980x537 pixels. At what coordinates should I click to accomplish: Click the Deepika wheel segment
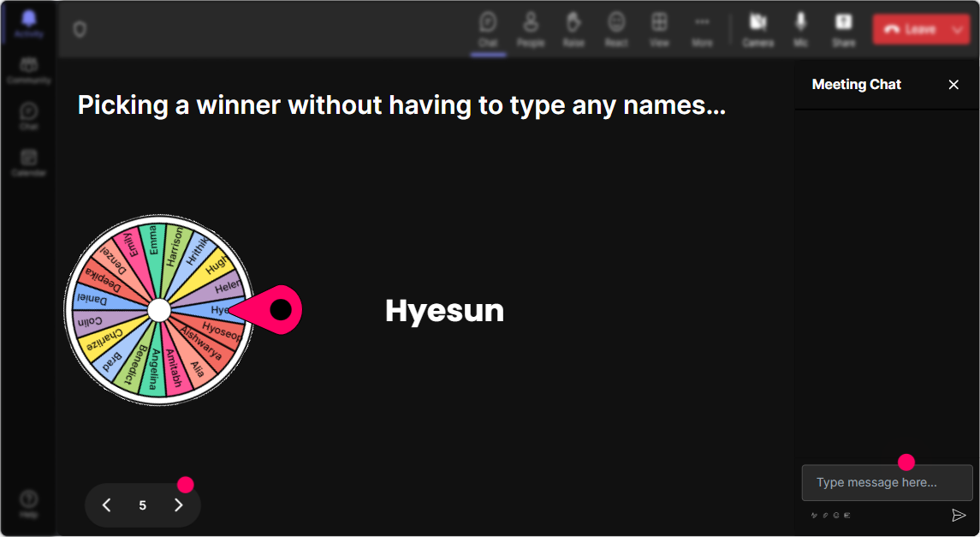pyautogui.click(x=104, y=279)
